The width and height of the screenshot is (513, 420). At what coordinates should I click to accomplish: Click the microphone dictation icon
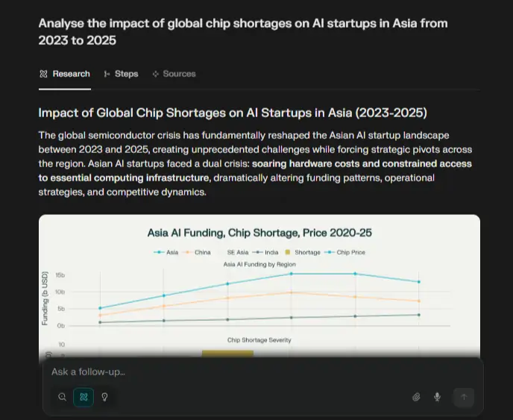pos(437,397)
